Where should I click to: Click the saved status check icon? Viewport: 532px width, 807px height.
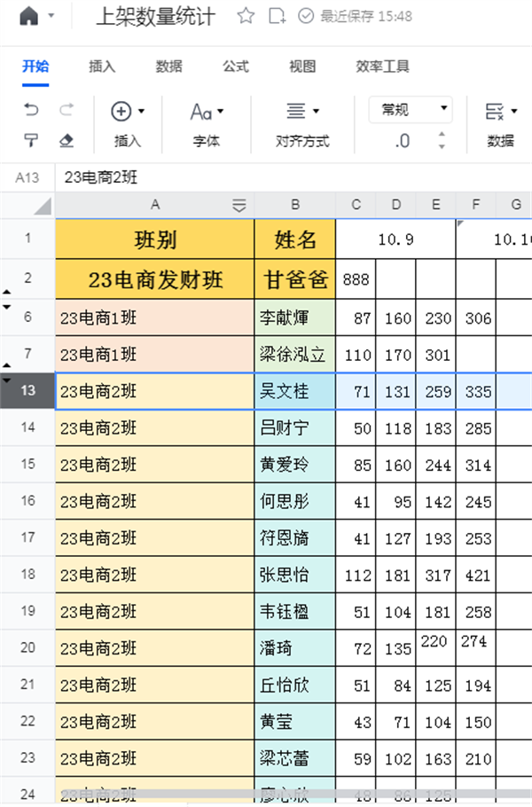[x=306, y=16]
